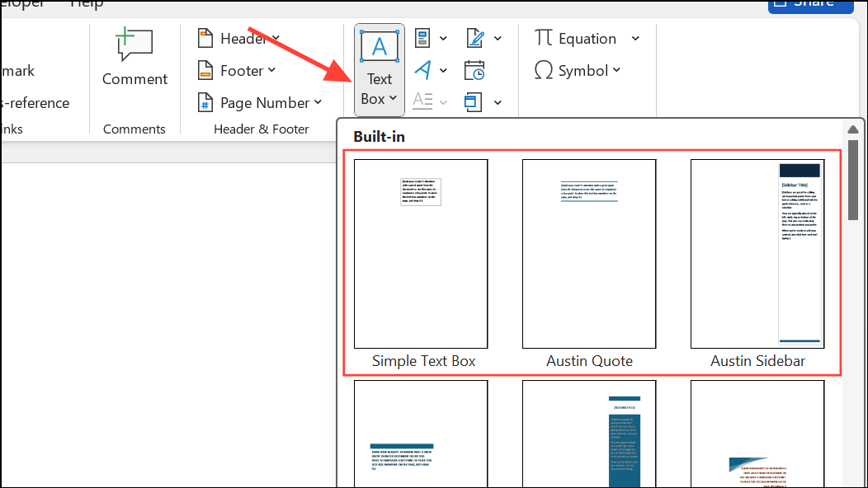Add a Signature Line
The width and height of the screenshot is (868, 488).
click(475, 38)
